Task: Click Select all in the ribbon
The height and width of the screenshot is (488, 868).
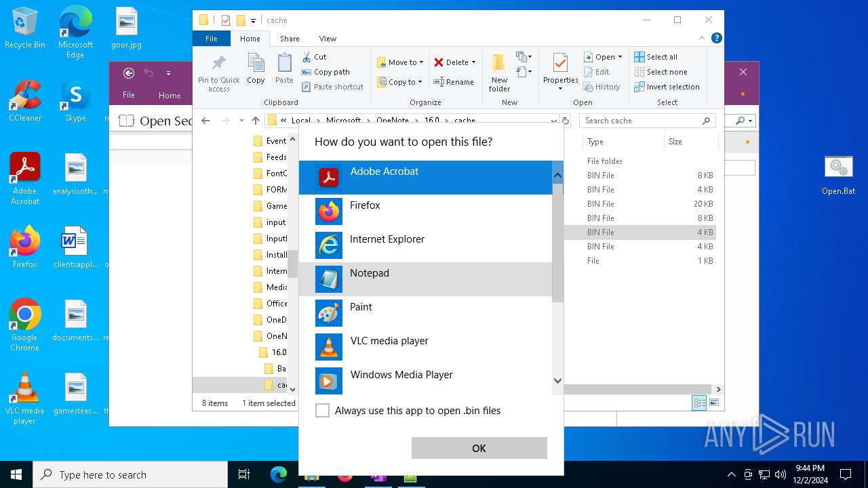Action: click(x=656, y=57)
